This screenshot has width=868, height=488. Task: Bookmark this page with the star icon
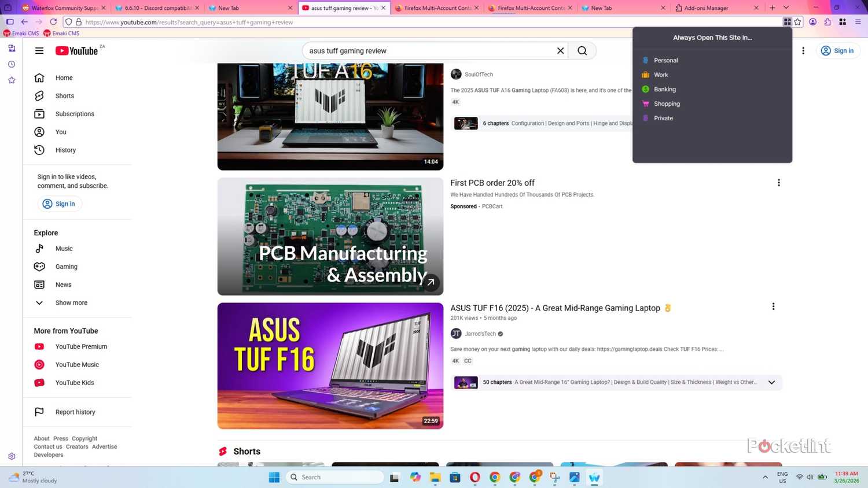798,22
